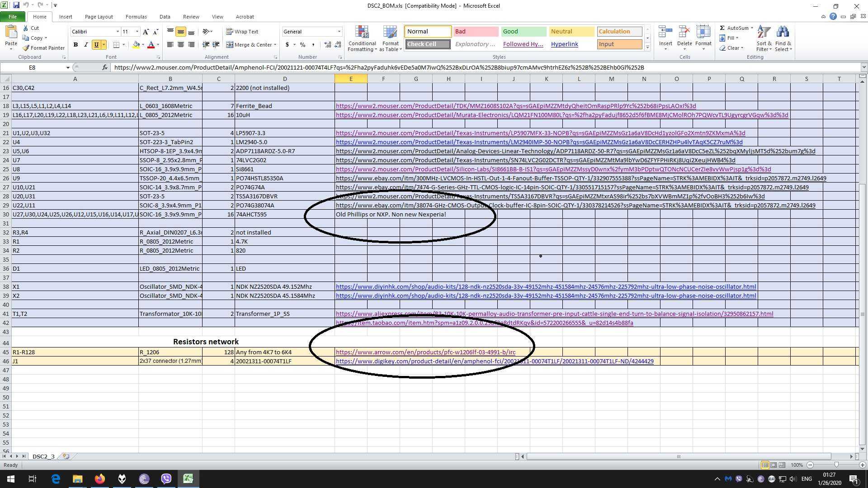The width and height of the screenshot is (868, 488).
Task: Toggle Underline formatting
Action: pyautogui.click(x=96, y=45)
